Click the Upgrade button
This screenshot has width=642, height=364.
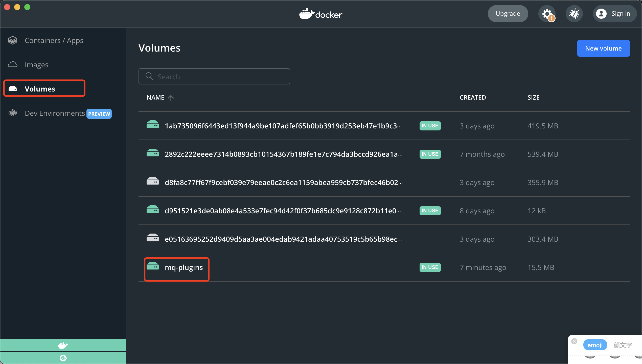(508, 14)
